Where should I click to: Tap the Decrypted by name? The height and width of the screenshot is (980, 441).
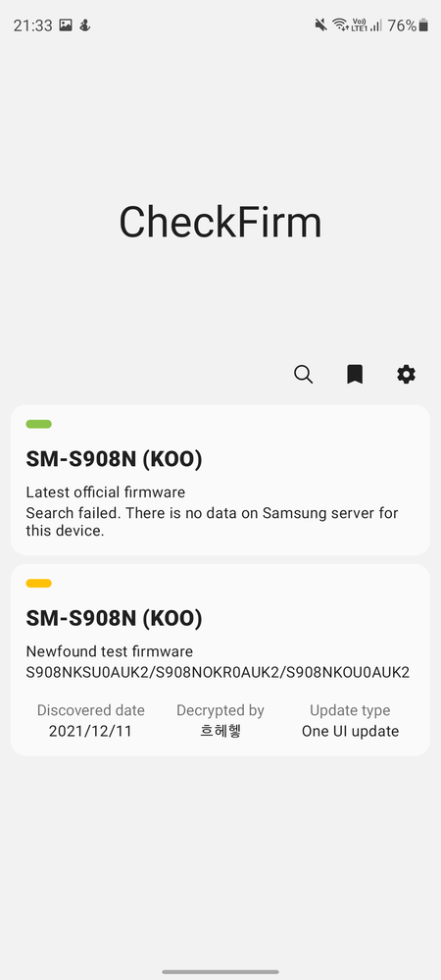pyautogui.click(x=220, y=731)
